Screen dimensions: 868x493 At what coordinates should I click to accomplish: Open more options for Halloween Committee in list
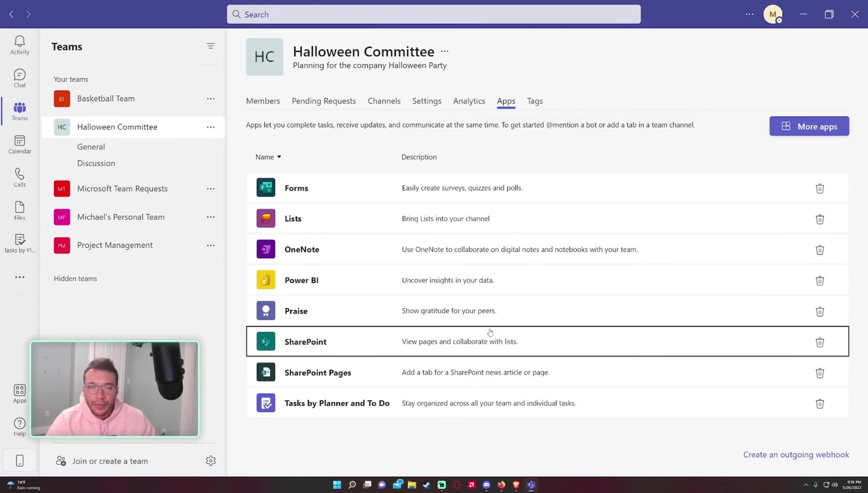[211, 127]
